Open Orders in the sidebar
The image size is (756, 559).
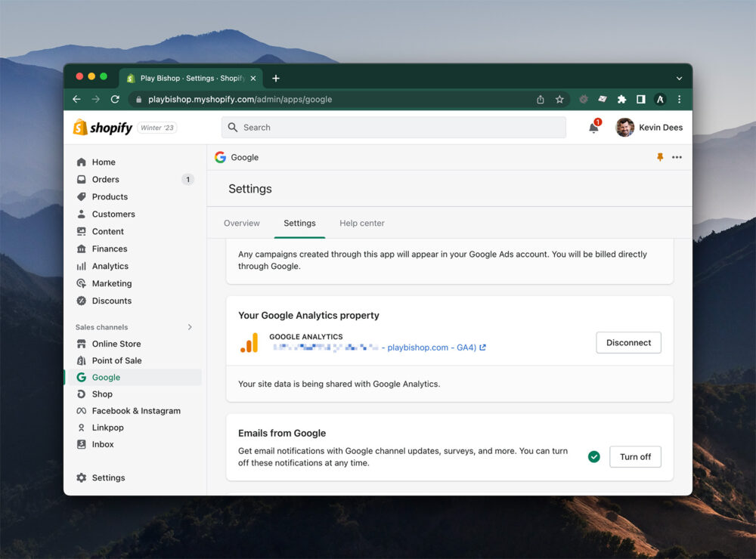[106, 179]
